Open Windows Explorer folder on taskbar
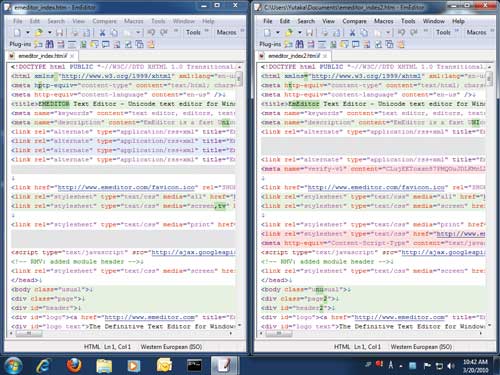500x375 pixels. pos(104,365)
